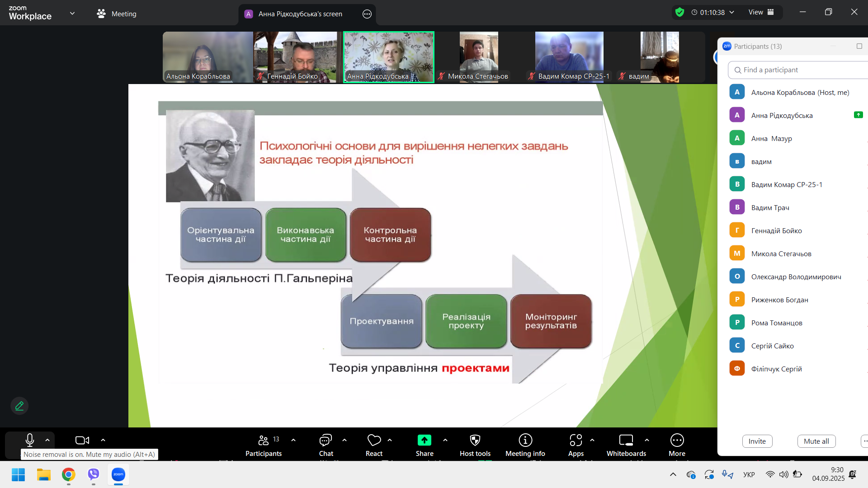Viewport: 868px width, 488px height.
Task: Open the View layout dropdown
Action: click(761, 12)
